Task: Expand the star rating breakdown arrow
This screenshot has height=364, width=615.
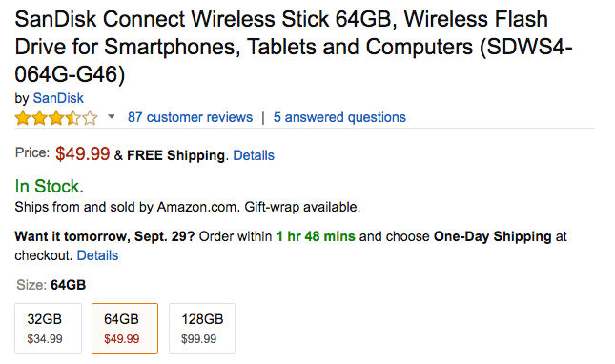Action: (112, 117)
